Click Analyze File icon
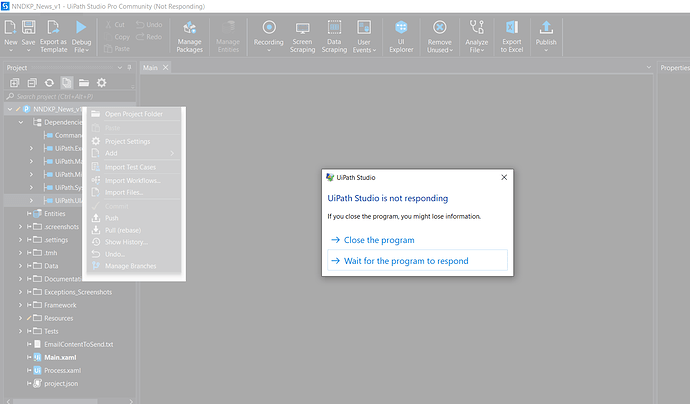This screenshot has height=404, width=690. pyautogui.click(x=477, y=27)
